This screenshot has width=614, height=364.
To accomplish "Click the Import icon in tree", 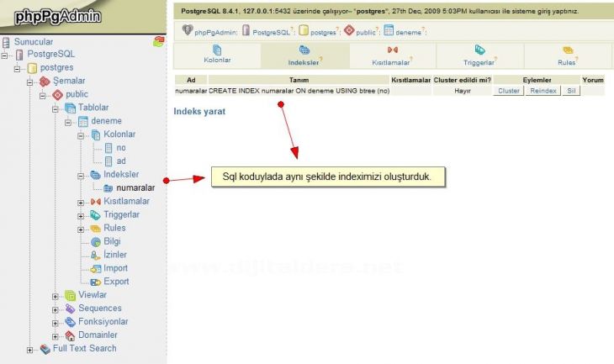I will point(96,268).
